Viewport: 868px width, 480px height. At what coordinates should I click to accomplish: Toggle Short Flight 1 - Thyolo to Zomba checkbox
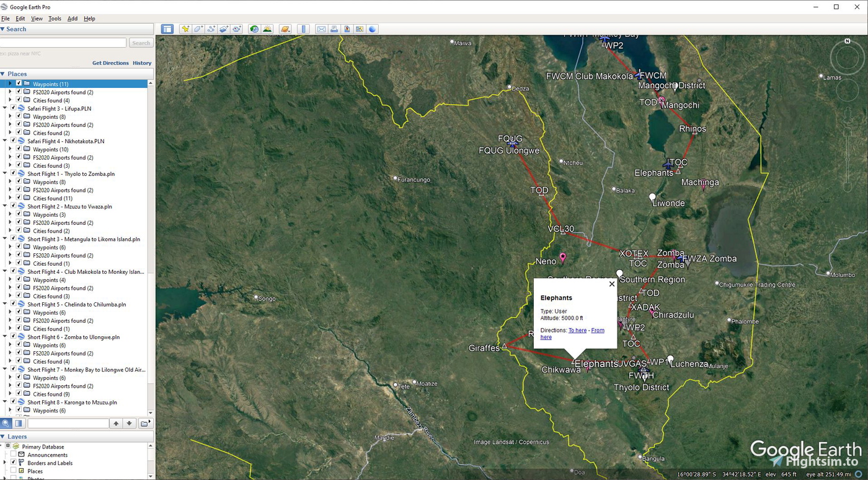pos(13,174)
